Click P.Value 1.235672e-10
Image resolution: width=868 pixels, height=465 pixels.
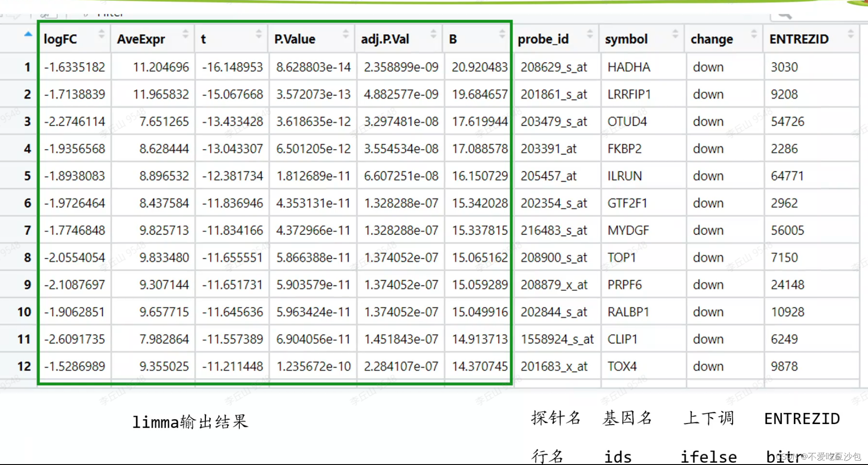click(313, 366)
